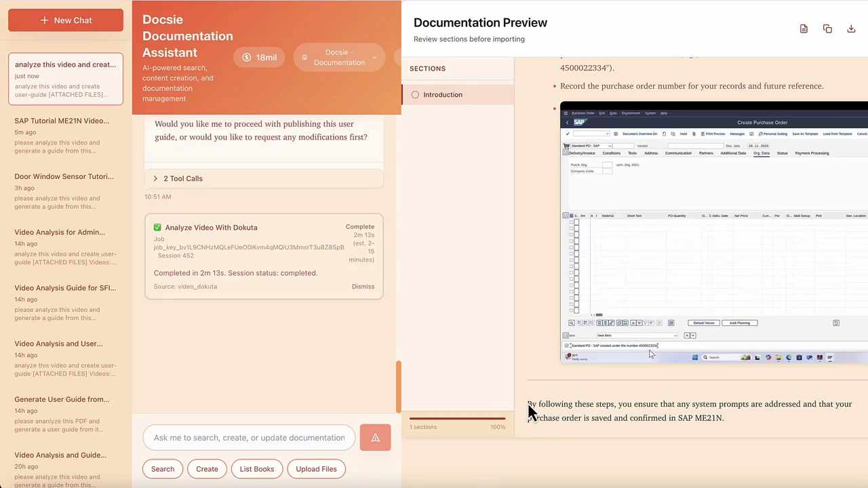Copy the documentation preview content
868x488 pixels.
827,28
